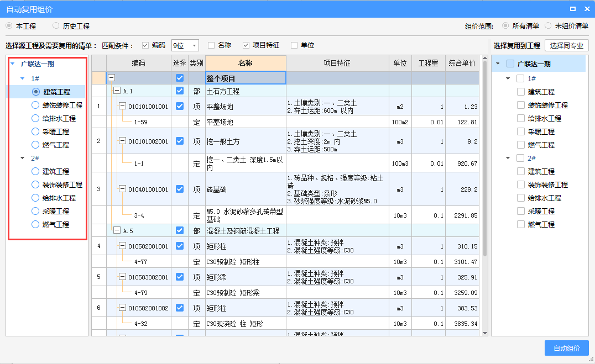This screenshot has height=364, width=595.
Task: Collapse item 010101001001 tree node
Action: pyautogui.click(x=123, y=107)
